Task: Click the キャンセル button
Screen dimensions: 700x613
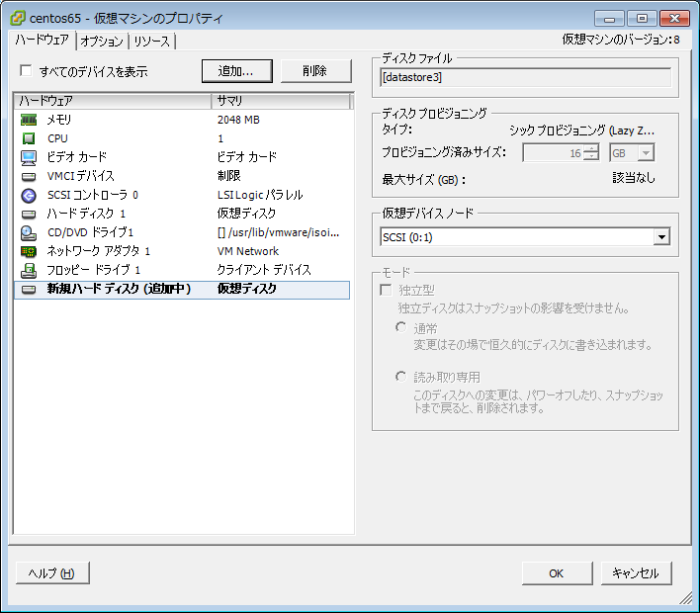Action: pyautogui.click(x=636, y=573)
